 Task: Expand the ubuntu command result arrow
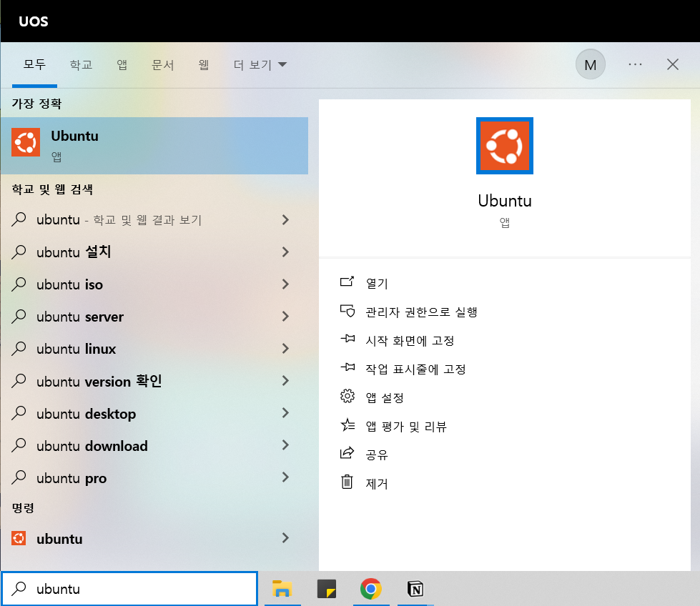click(285, 538)
